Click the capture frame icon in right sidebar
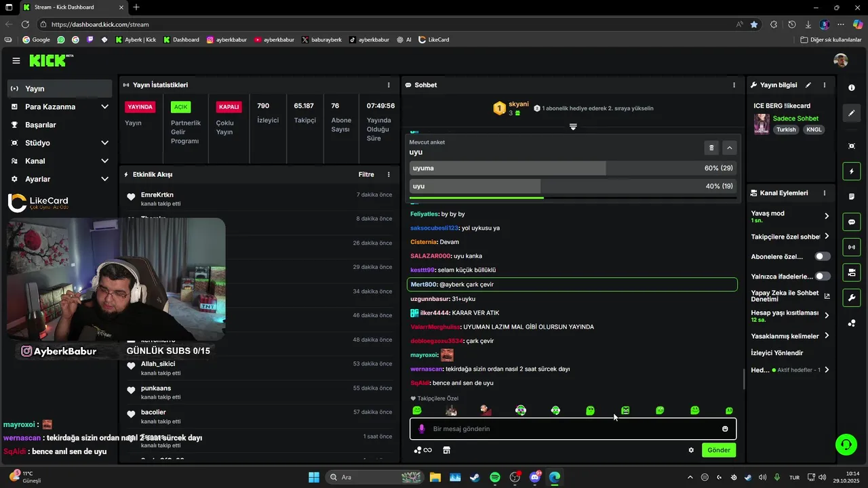This screenshot has height=488, width=868. pos(852,146)
